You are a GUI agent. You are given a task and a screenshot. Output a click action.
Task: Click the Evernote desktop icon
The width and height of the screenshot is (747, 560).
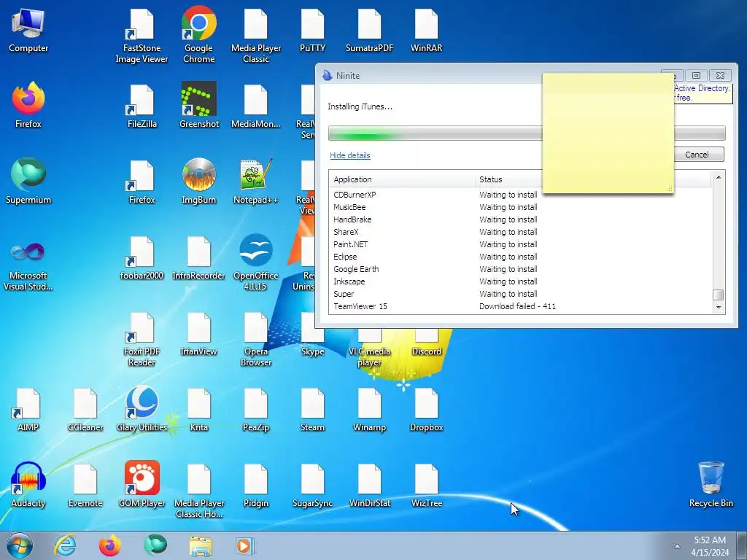coord(85,486)
